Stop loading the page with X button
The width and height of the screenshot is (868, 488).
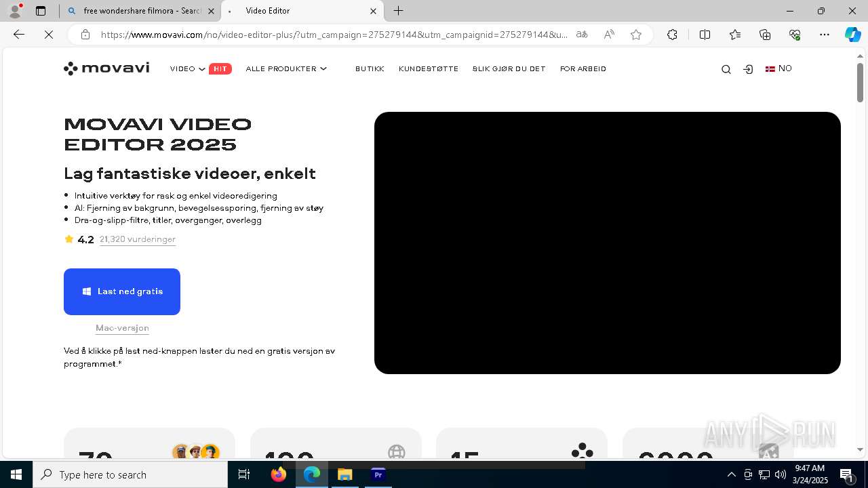click(x=49, y=35)
